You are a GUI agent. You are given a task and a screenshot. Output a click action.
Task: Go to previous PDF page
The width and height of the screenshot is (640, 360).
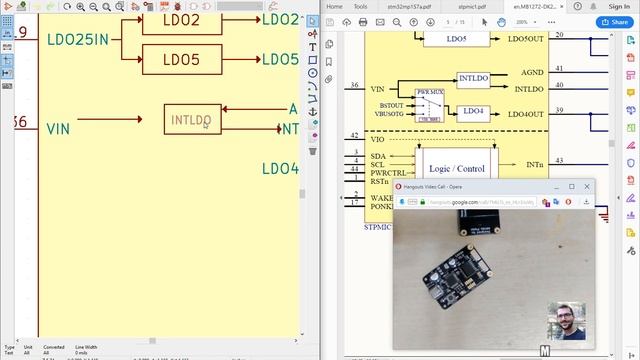pyautogui.click(x=413, y=22)
